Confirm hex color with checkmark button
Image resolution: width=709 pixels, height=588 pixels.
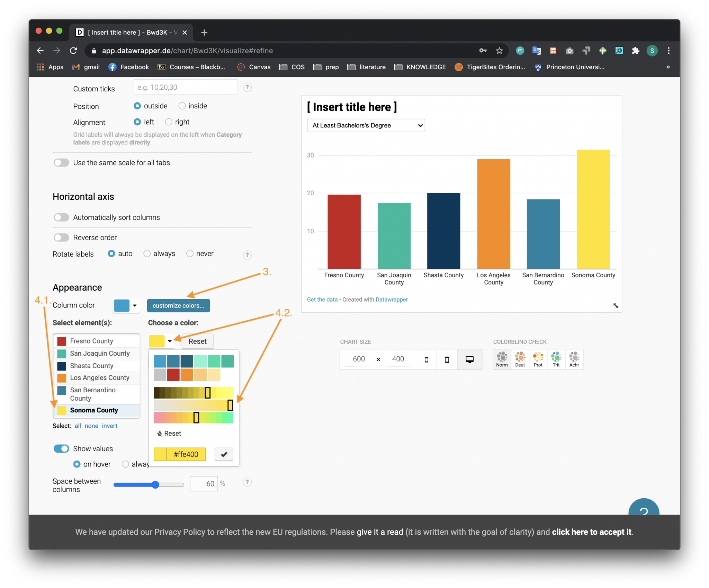[224, 454]
